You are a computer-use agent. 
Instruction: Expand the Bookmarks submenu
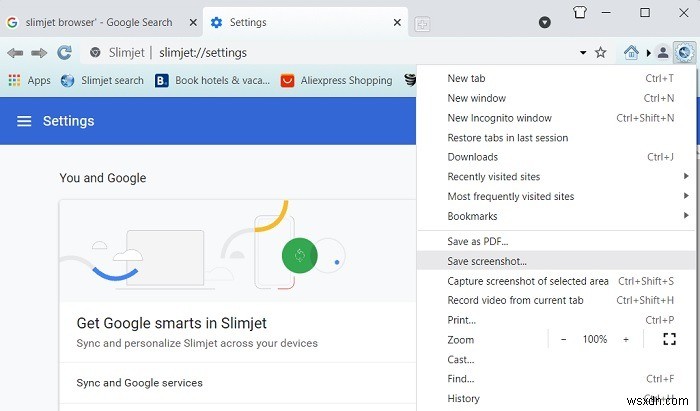(686, 216)
